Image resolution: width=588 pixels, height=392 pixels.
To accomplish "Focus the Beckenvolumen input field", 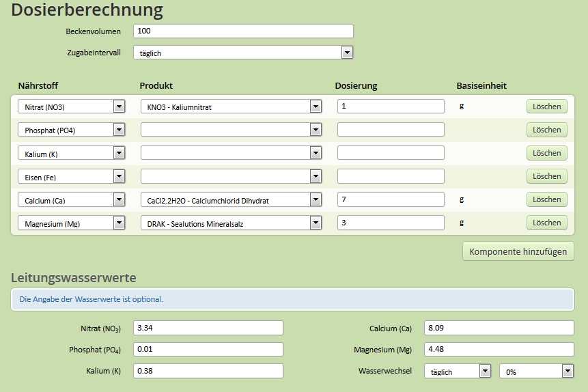I will pyautogui.click(x=243, y=31).
